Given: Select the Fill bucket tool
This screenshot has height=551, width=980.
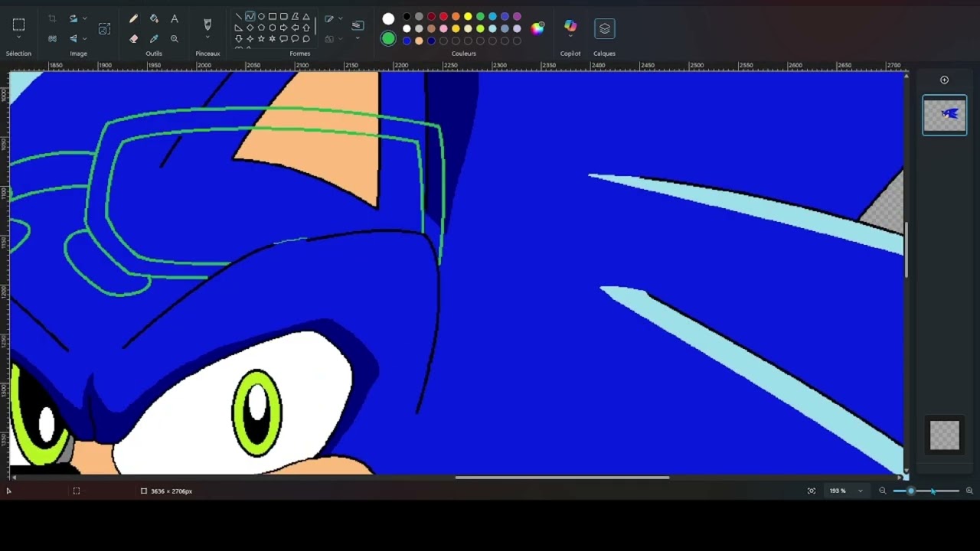Looking at the screenshot, I should 154,18.
